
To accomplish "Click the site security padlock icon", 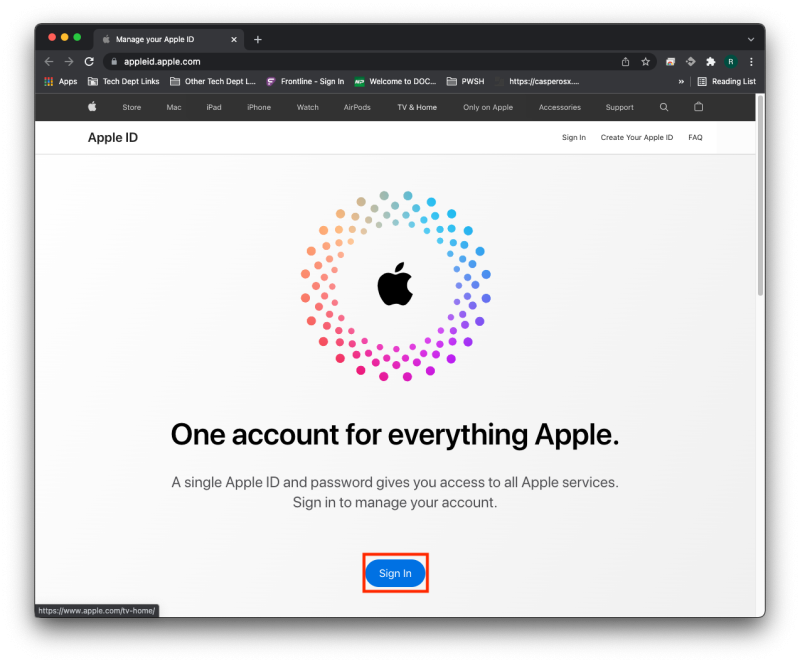I will (115, 60).
